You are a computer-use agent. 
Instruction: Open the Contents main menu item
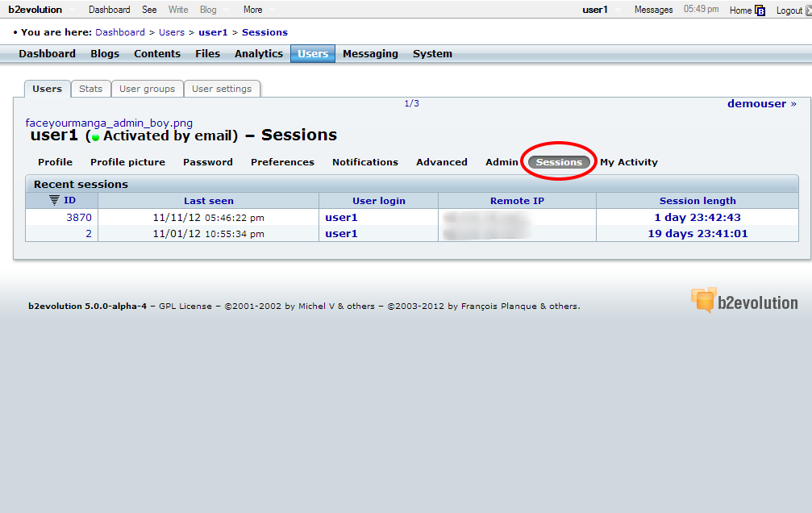[x=157, y=54]
